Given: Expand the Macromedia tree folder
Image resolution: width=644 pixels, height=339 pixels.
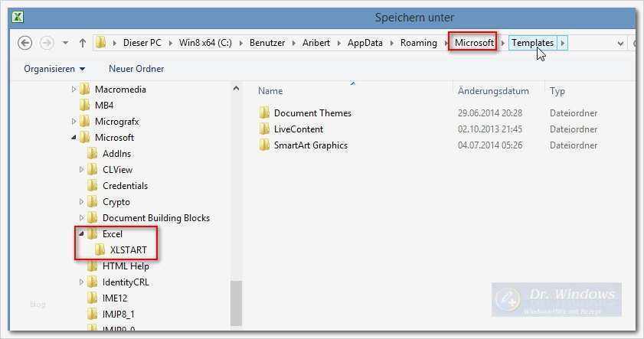Looking at the screenshot, I should [x=74, y=89].
